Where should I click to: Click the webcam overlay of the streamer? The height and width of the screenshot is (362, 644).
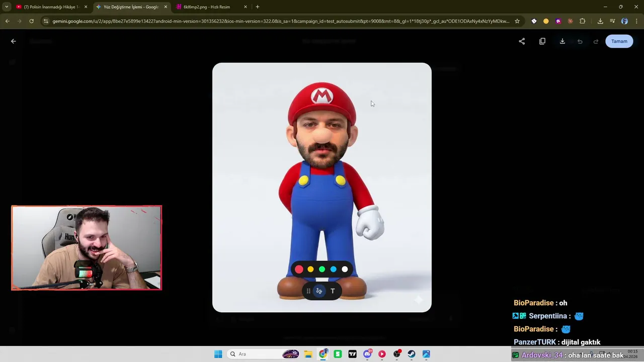tap(87, 248)
